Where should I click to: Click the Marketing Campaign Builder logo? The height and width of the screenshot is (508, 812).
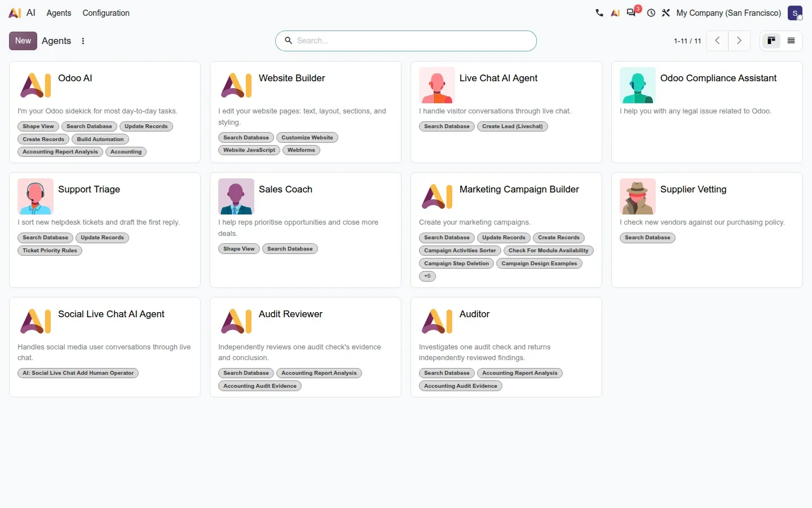(x=437, y=196)
